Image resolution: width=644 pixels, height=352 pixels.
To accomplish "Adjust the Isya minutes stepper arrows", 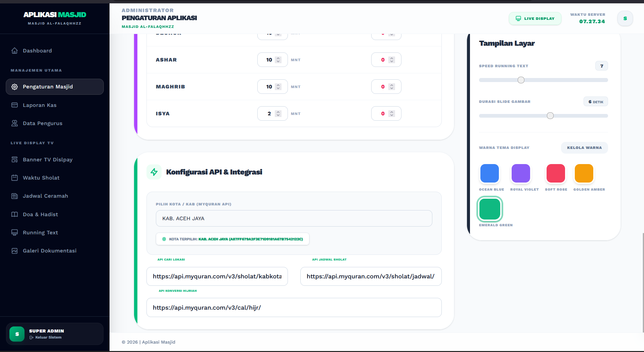I will pyautogui.click(x=278, y=114).
